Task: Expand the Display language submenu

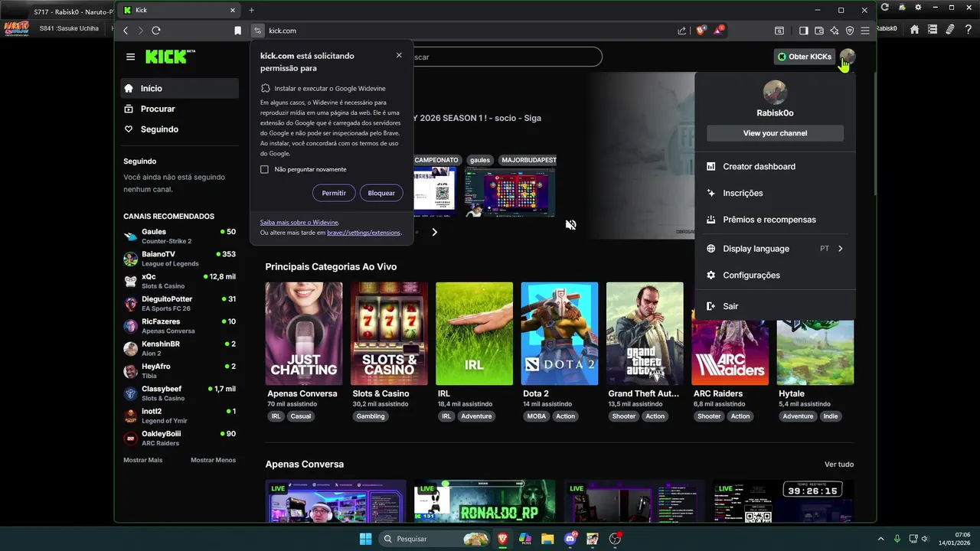Action: point(775,249)
